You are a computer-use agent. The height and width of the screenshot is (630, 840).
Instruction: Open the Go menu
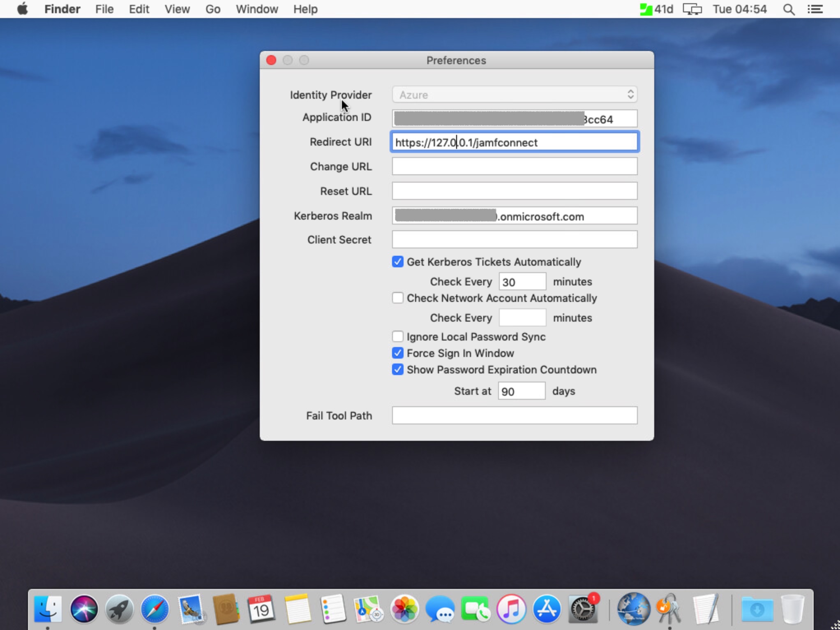pyautogui.click(x=212, y=9)
